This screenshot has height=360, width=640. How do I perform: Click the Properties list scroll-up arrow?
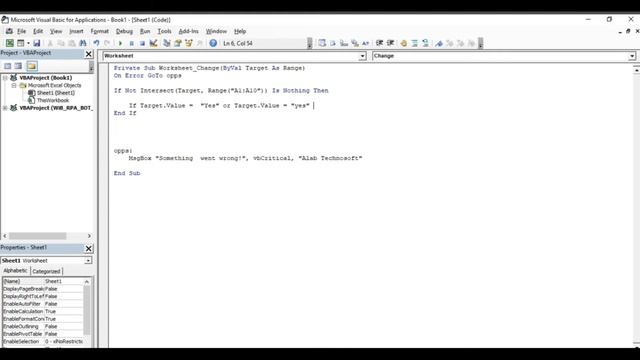point(87,282)
